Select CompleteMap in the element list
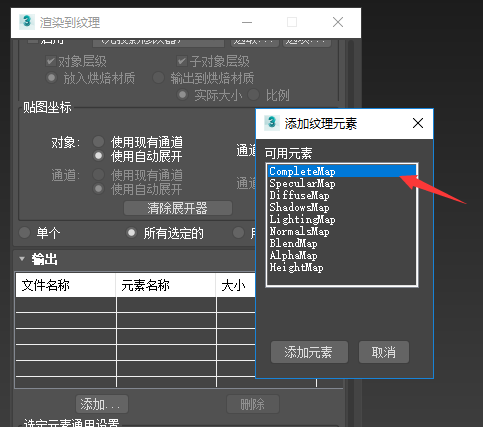The width and height of the screenshot is (483, 427). click(x=342, y=171)
